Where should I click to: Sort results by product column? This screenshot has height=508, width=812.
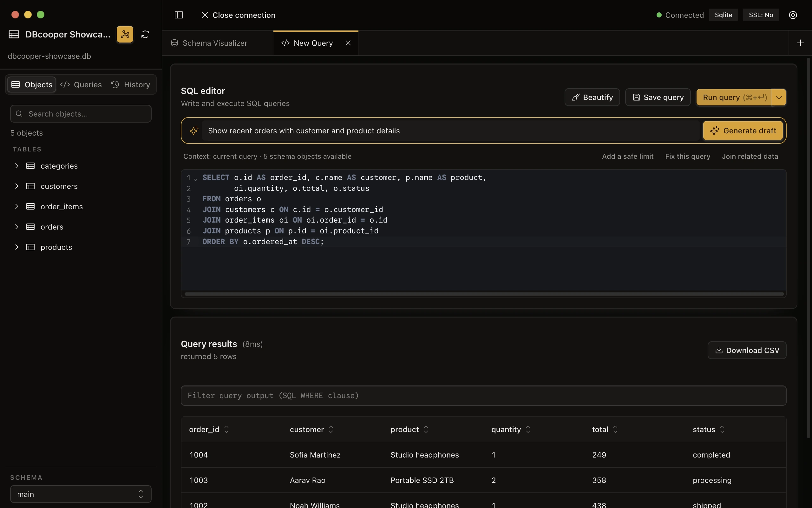pyautogui.click(x=426, y=429)
